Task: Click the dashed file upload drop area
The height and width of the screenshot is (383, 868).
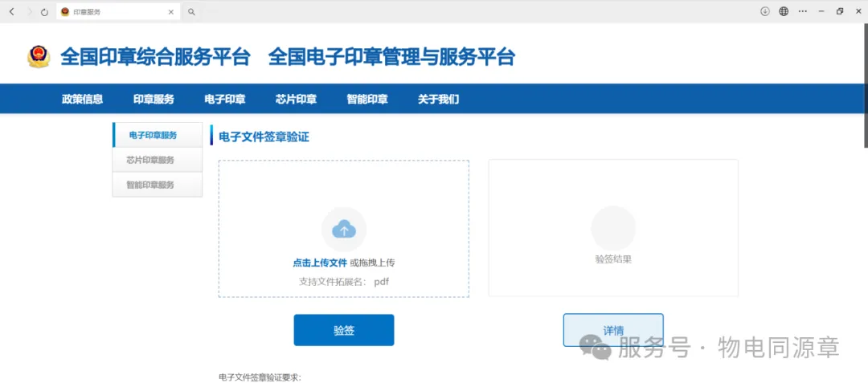Action: click(x=344, y=229)
